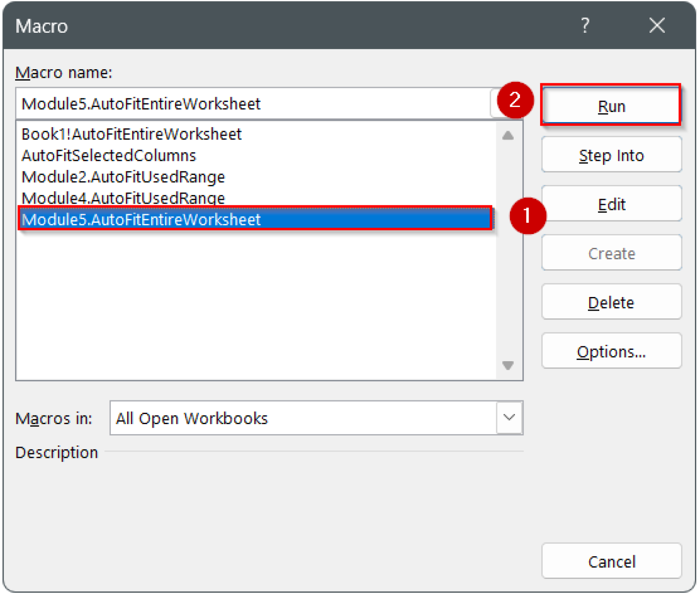
Task: Click the disabled Create button
Action: click(x=611, y=253)
